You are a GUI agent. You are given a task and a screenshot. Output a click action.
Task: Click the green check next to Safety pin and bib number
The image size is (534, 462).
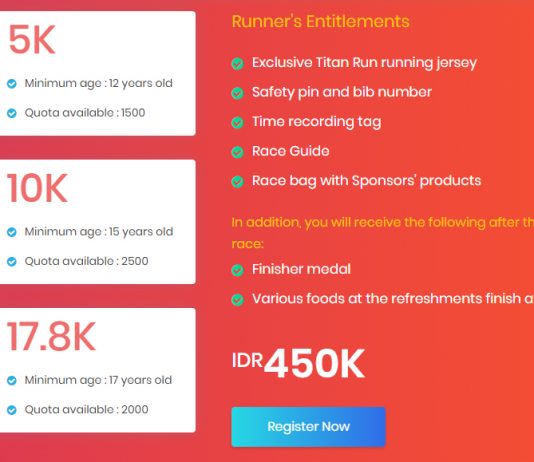coord(237,93)
